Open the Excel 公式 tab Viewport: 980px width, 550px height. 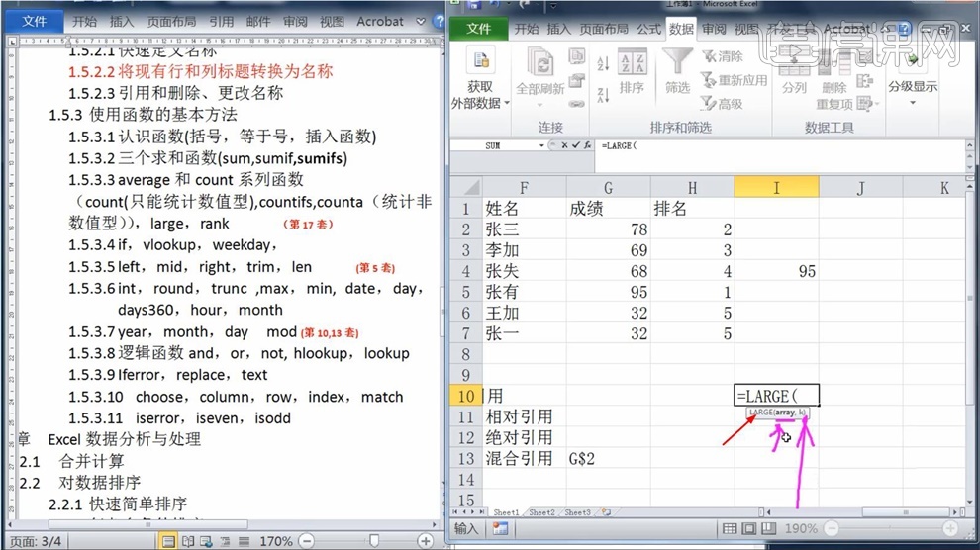648,29
